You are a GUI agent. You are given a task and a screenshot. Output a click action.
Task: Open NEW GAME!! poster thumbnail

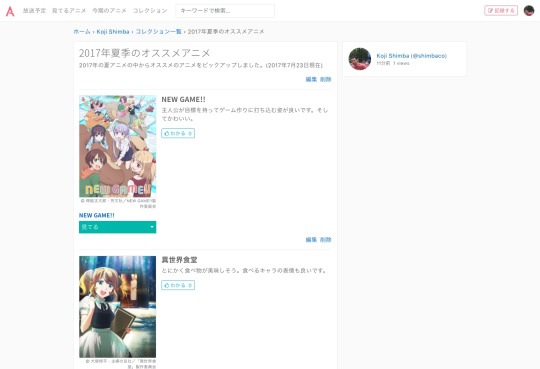point(117,146)
